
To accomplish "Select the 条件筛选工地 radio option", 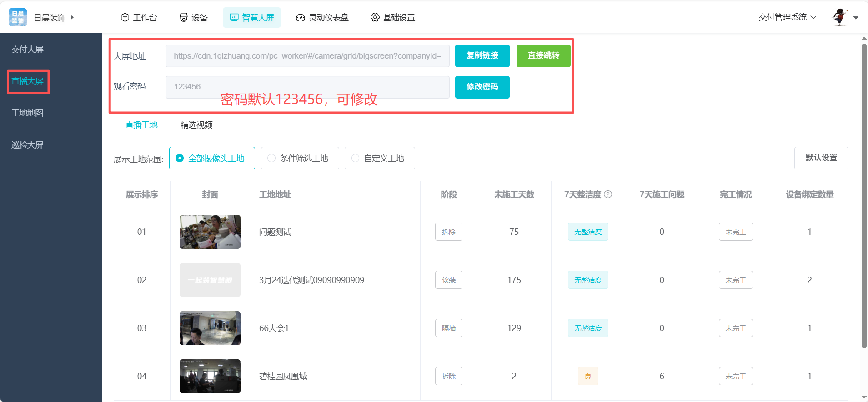I will [271, 158].
